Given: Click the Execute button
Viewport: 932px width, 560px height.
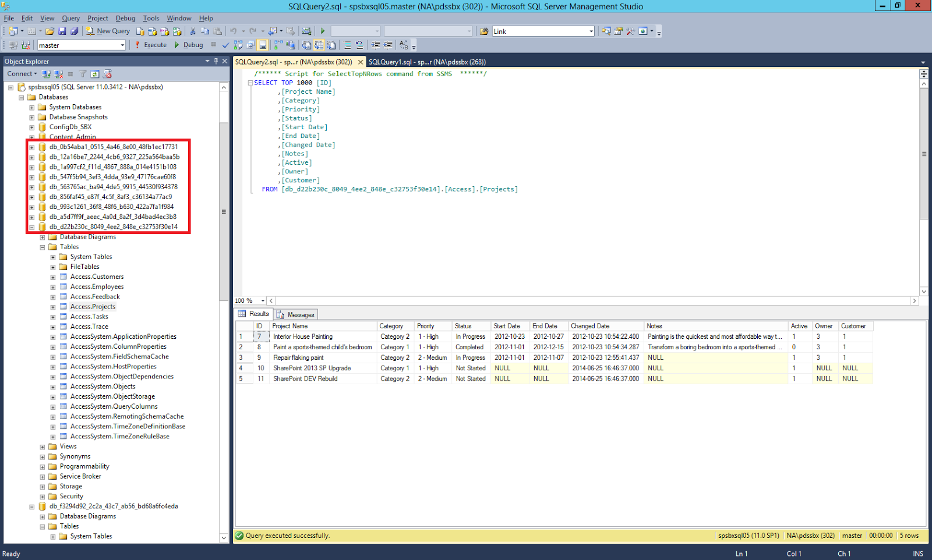Looking at the screenshot, I should coord(151,45).
